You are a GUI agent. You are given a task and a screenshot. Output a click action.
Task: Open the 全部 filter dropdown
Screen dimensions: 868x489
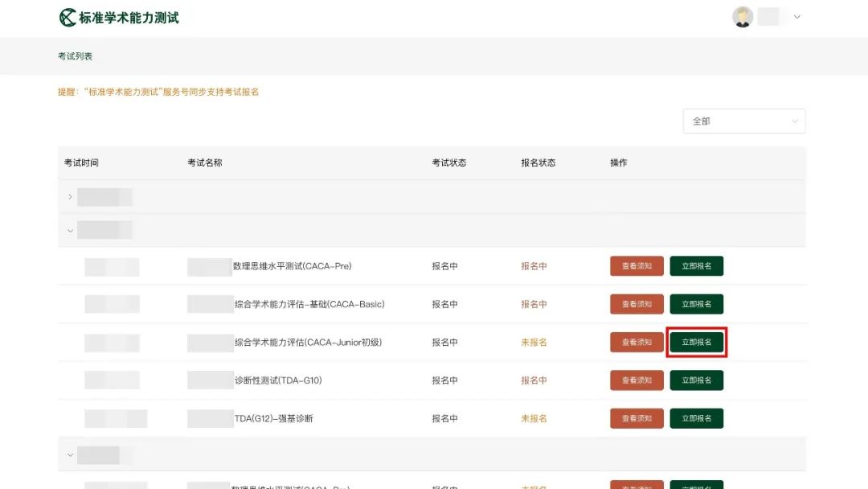click(744, 121)
